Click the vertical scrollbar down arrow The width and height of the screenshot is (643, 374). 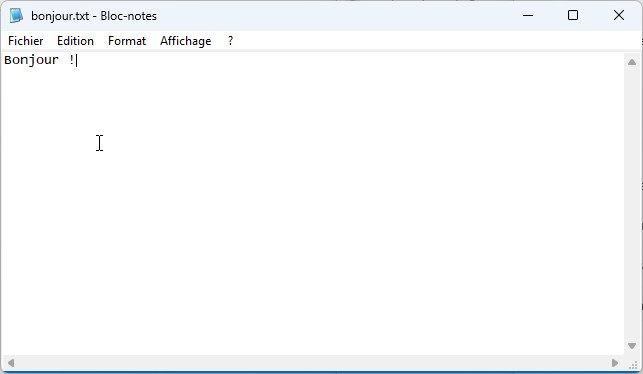pos(632,346)
